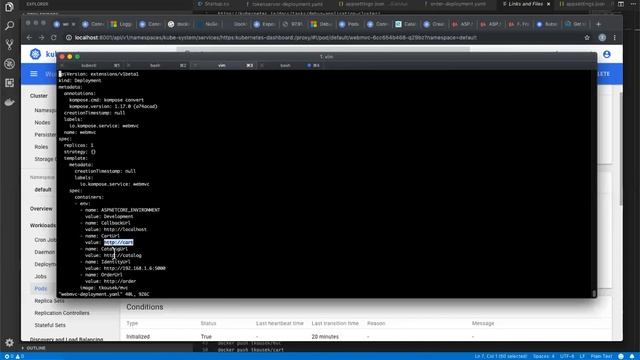The height and width of the screenshot is (360, 640).
Task: Open Stateful Sets in sidebar
Action: (50, 325)
